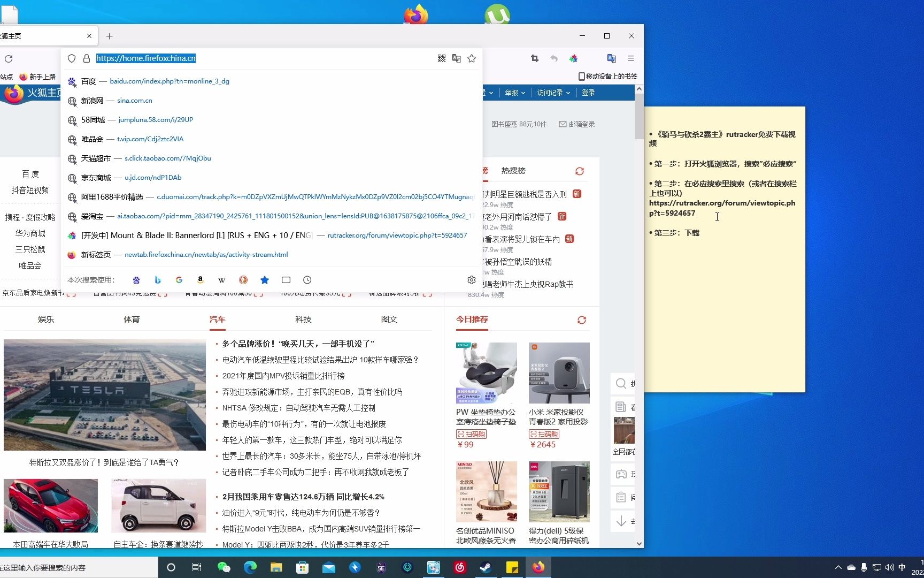Expand the 举报 dropdown

[x=515, y=93]
